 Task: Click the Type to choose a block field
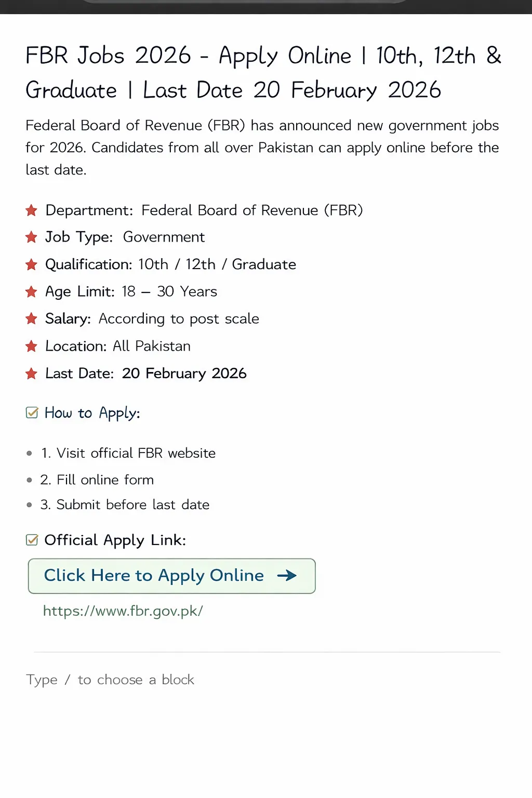point(110,680)
